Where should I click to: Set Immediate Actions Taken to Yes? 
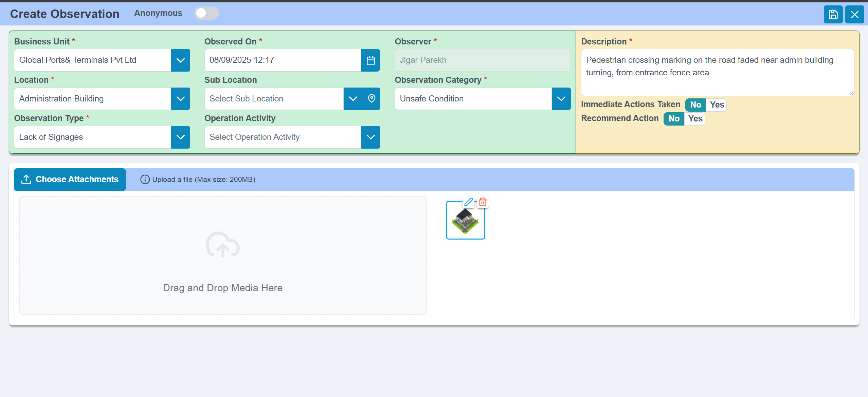(x=717, y=105)
